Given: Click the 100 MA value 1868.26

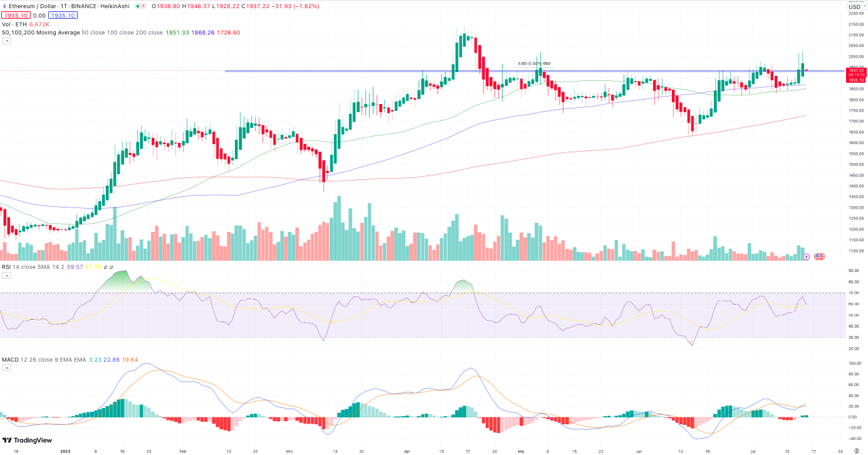Looking at the screenshot, I should click(203, 33).
